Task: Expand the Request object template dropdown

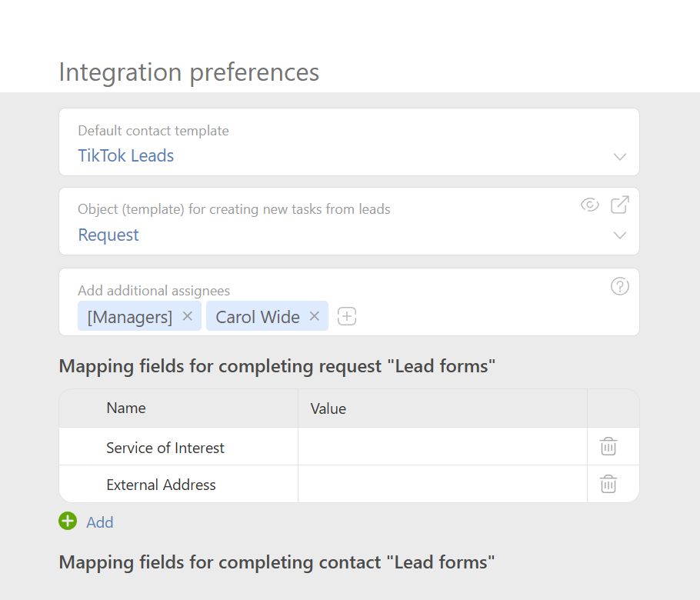Action: [x=620, y=235]
